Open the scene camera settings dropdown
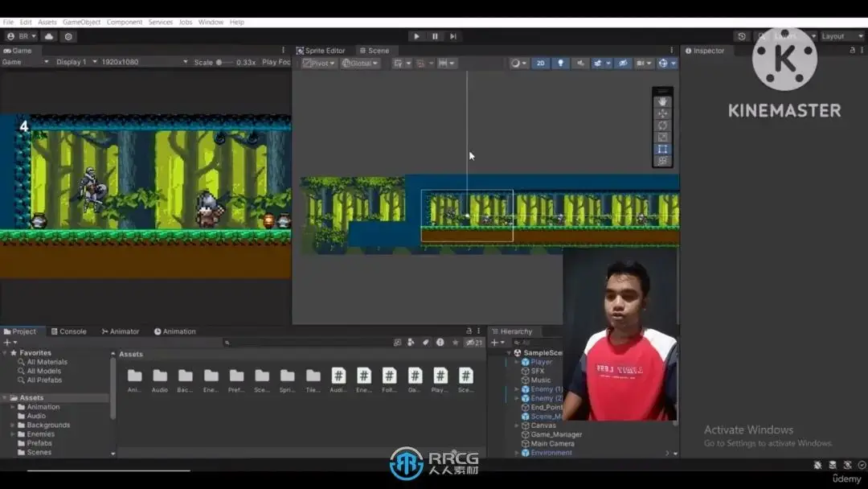This screenshot has width=868, height=489. tap(643, 63)
